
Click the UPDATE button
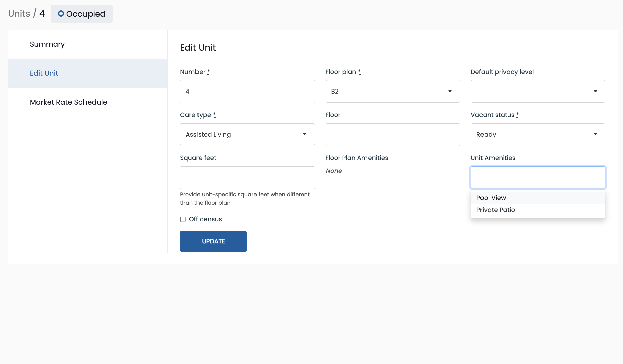(x=213, y=241)
